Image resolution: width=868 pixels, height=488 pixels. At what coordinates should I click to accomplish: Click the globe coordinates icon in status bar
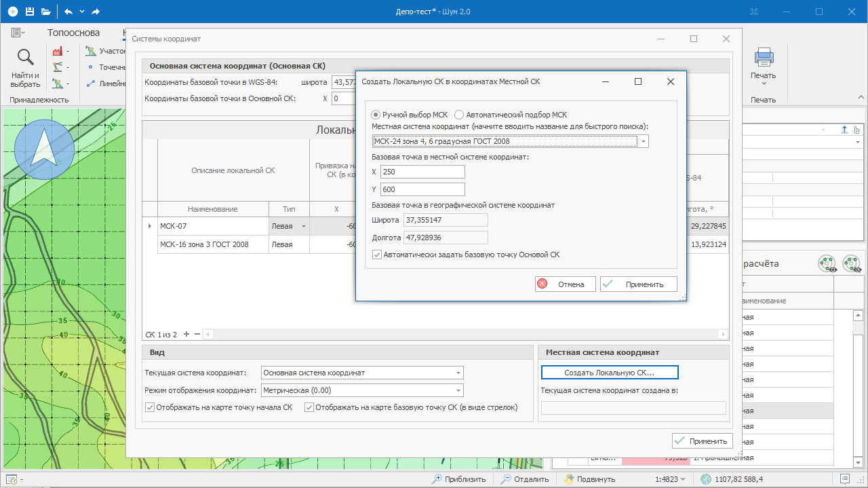click(707, 479)
